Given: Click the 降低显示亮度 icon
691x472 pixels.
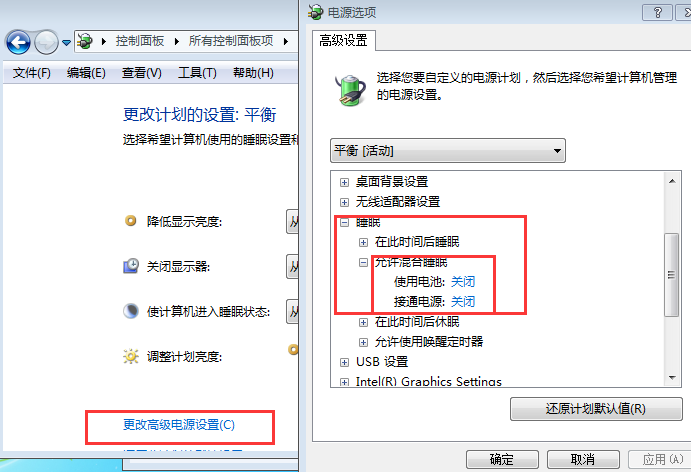Looking at the screenshot, I should click(x=131, y=220).
